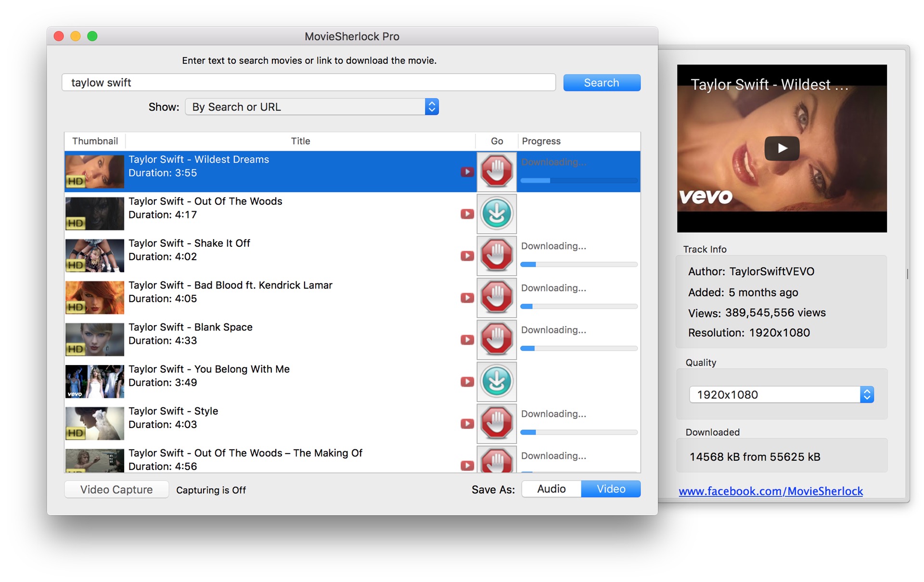Viewport: 924px width, 582px height.
Task: Select Wildest Dreams thumbnail in list
Action: tap(94, 171)
